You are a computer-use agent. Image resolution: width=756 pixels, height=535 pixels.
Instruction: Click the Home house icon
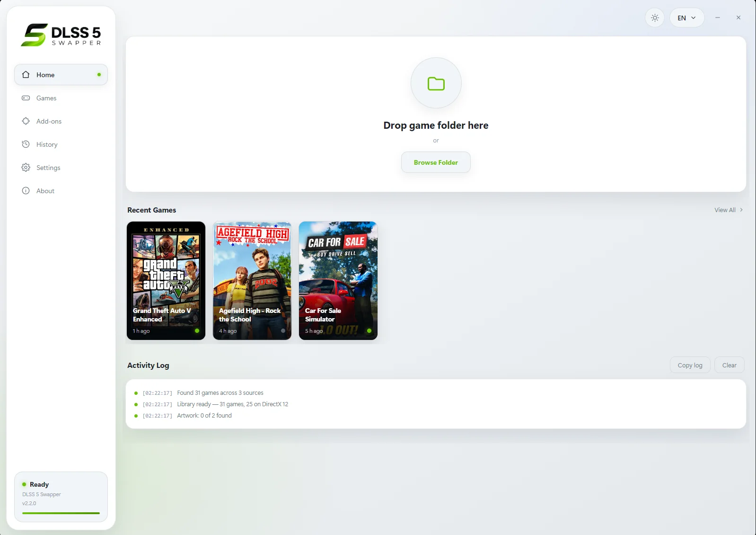26,75
